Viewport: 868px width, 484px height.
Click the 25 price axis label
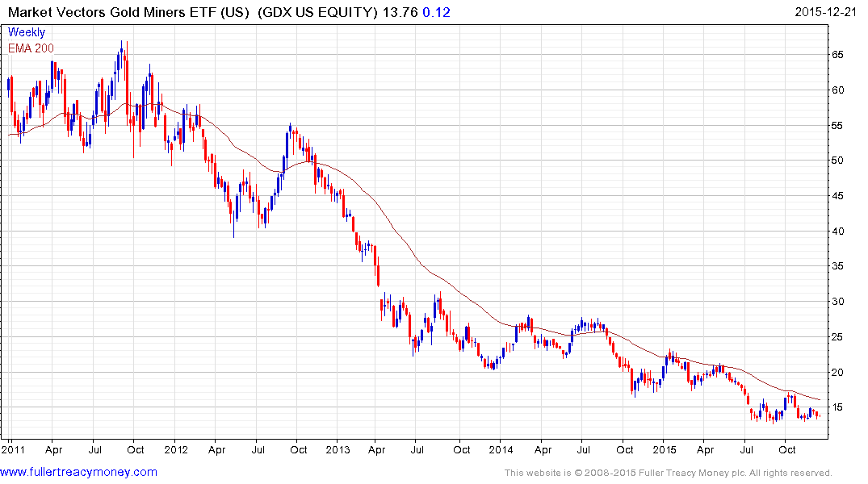[x=837, y=337]
